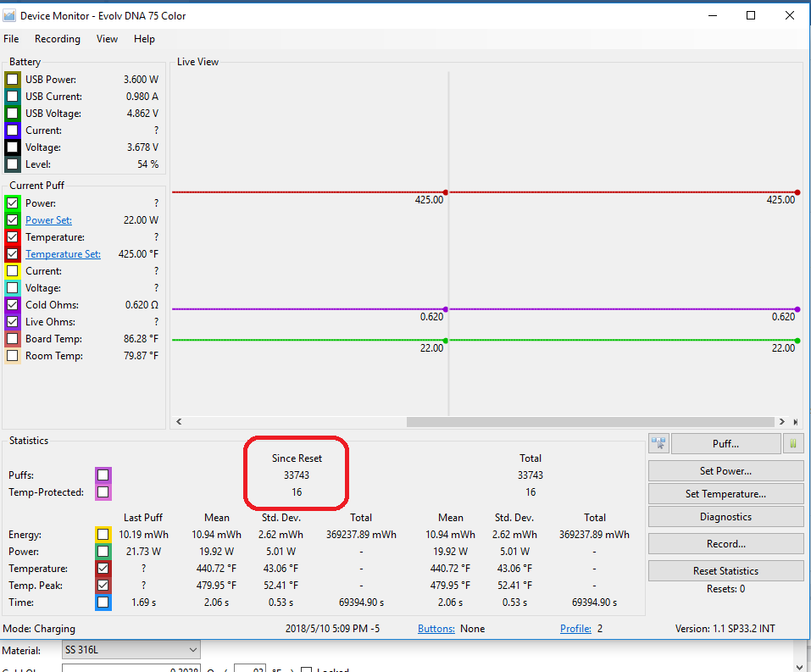
Task: Click the pause icon next to Puff
Action: [x=794, y=443]
